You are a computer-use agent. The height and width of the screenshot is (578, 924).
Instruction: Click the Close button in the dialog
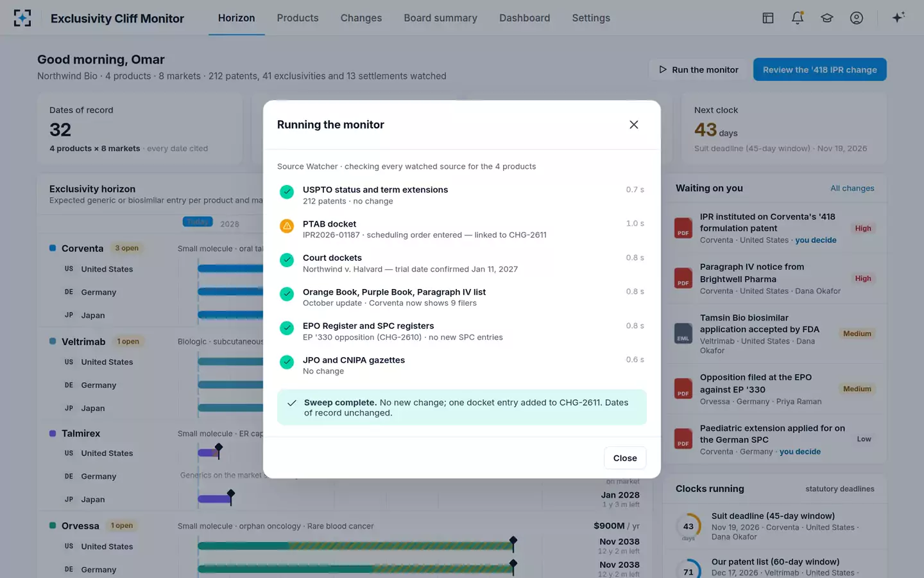625,458
